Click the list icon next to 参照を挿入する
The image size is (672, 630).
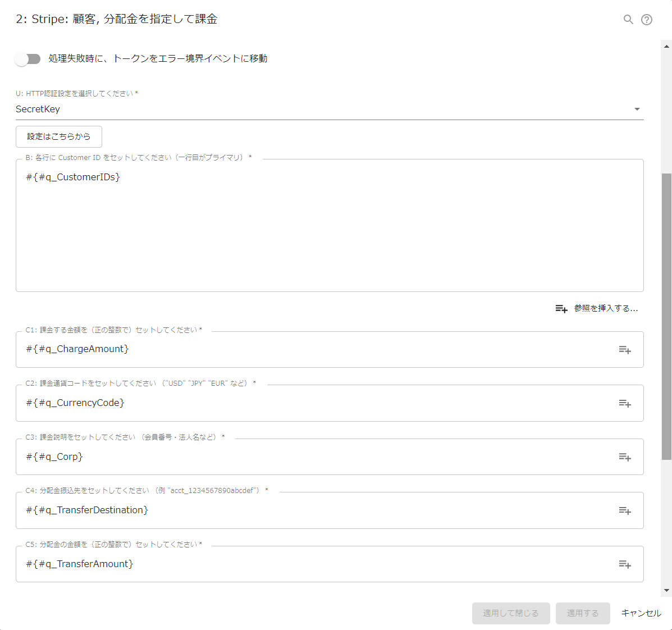click(x=561, y=308)
